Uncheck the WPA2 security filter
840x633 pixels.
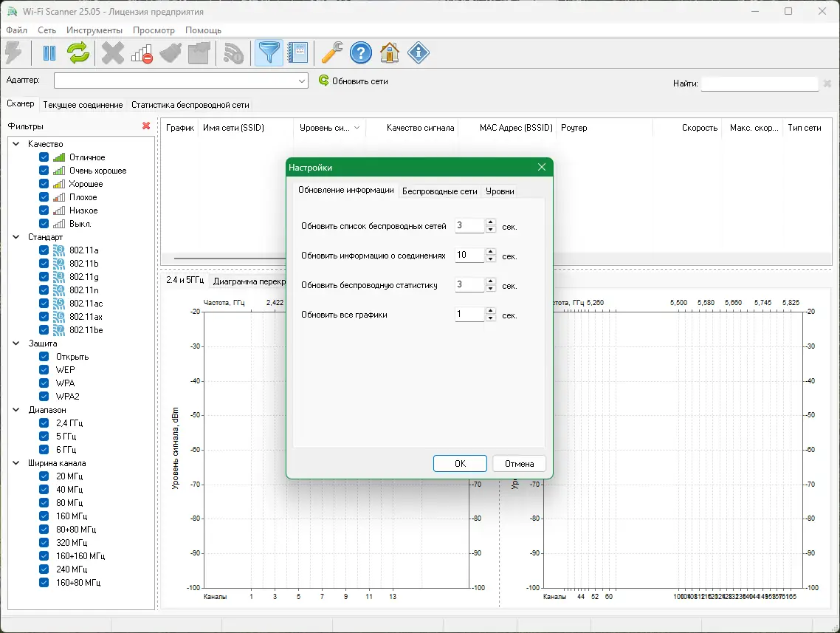pos(44,397)
